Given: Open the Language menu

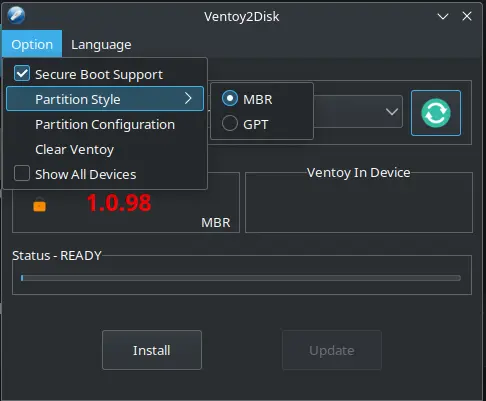Looking at the screenshot, I should (101, 44).
